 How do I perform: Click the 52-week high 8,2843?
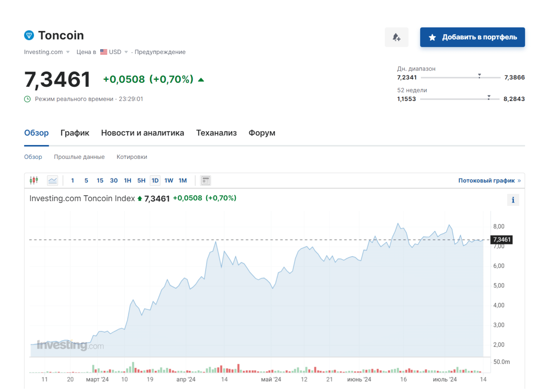coord(514,99)
